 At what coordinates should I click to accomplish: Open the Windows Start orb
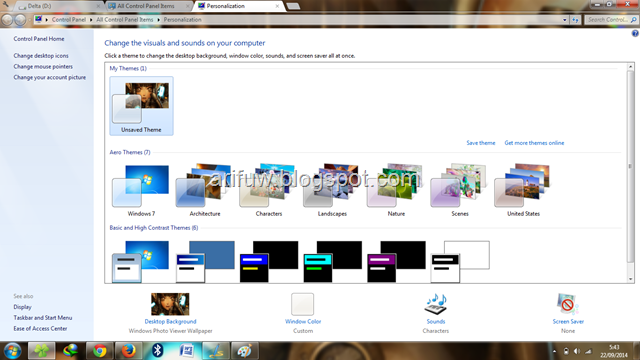pos(13,351)
